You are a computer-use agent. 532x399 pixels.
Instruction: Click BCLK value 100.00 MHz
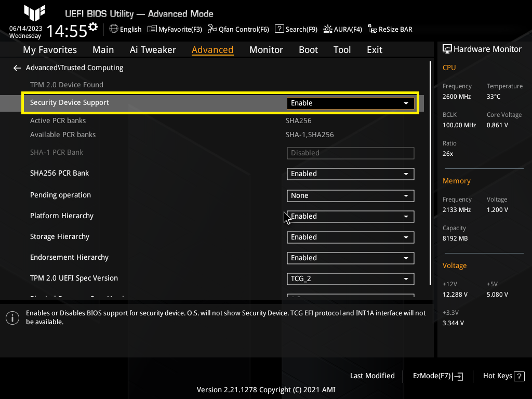coord(459,125)
